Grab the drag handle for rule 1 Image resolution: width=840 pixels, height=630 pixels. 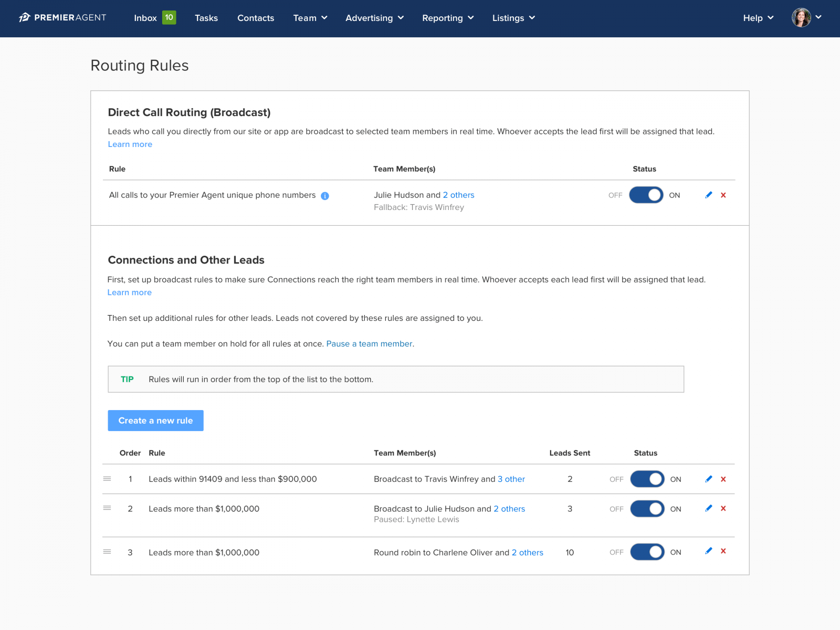pos(107,478)
